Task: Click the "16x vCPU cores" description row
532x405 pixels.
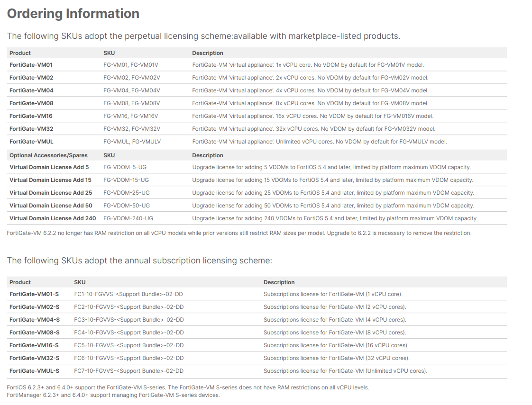Action: (x=312, y=116)
